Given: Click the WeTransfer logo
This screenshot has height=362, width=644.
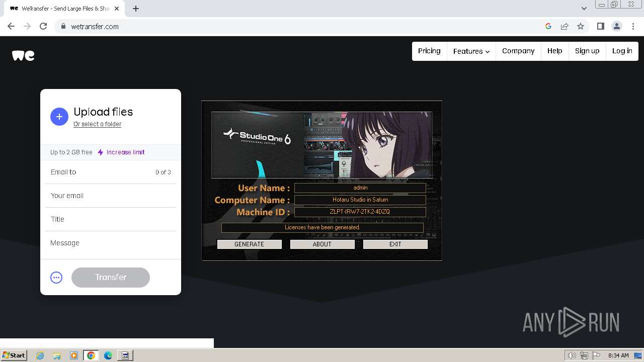Looking at the screenshot, I should pos(23,55).
